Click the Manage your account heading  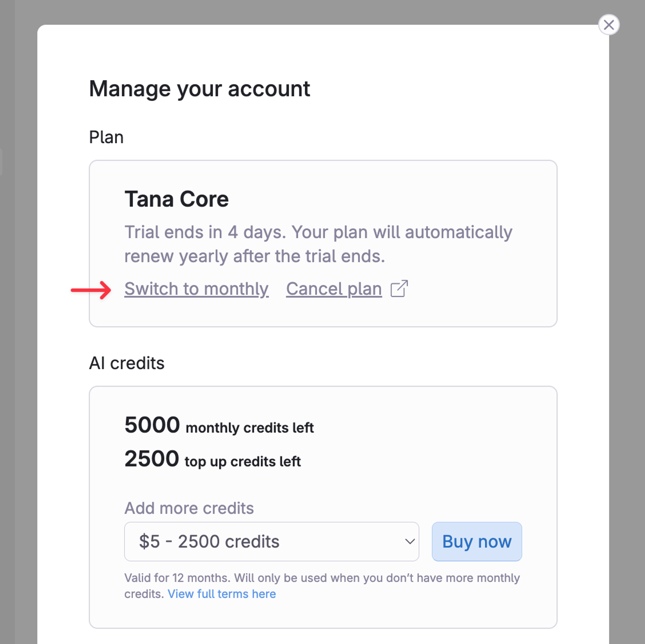click(x=199, y=89)
